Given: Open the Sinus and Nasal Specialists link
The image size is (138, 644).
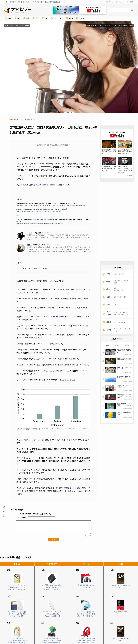Looking at the screenshot, I should click(49, 164).
